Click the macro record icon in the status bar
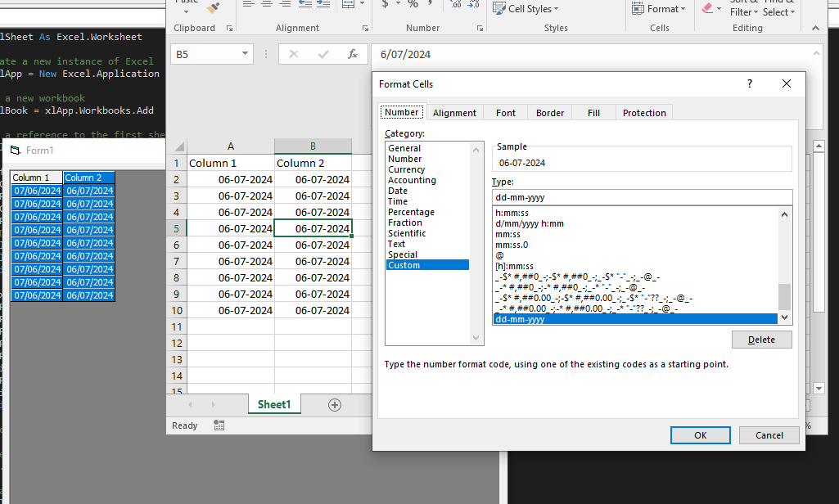Viewport: 839px width, 504px height. [x=219, y=425]
